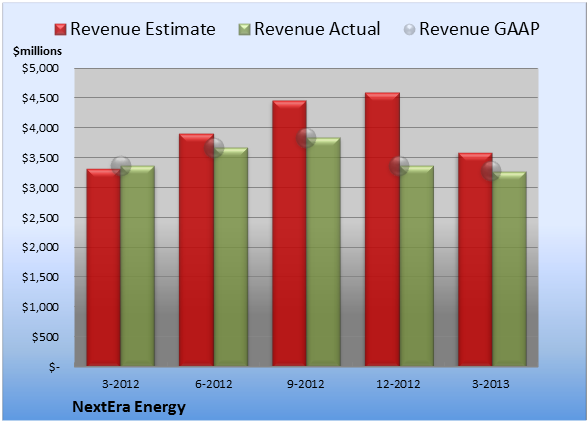
Task: Click the 3-2013 quarter label
Action: point(491,384)
